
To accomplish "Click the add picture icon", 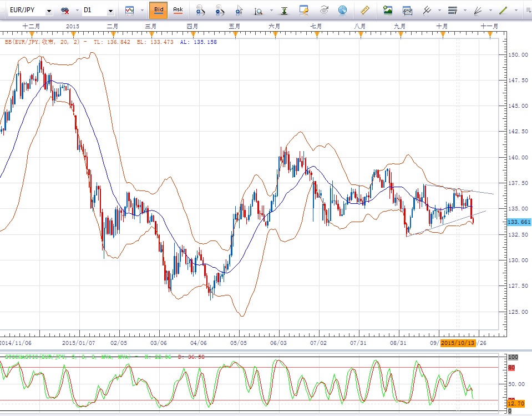I will 388,10.
